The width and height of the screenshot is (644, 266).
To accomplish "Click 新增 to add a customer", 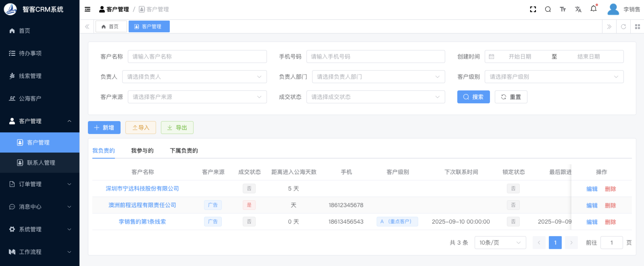I will (x=104, y=128).
